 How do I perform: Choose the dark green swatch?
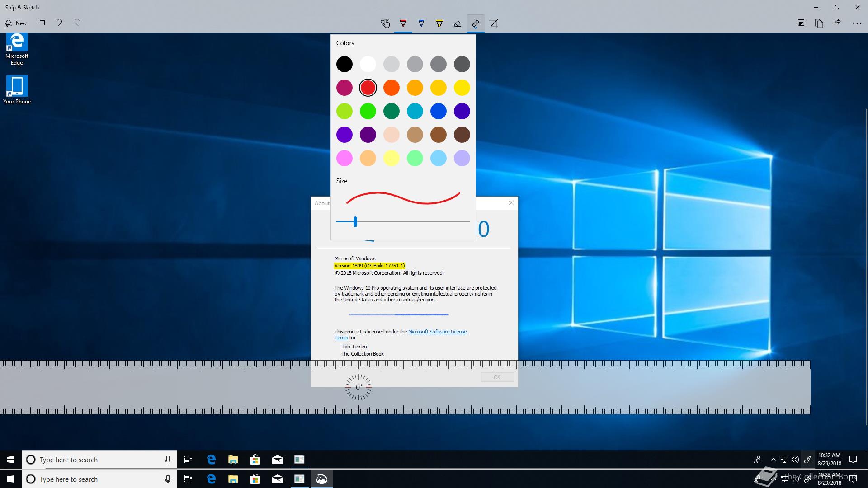(x=392, y=111)
